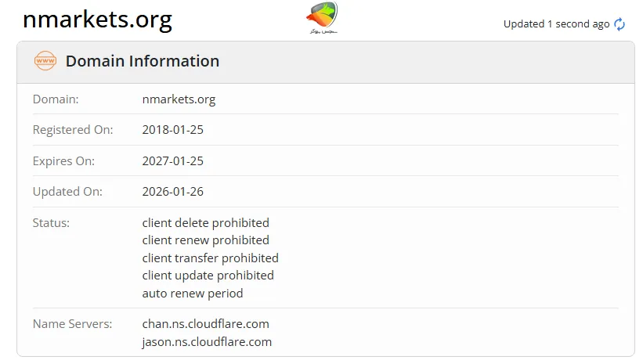The width and height of the screenshot is (643, 364).
Task: Click 'client transfer prohibited' status
Action: coord(210,258)
